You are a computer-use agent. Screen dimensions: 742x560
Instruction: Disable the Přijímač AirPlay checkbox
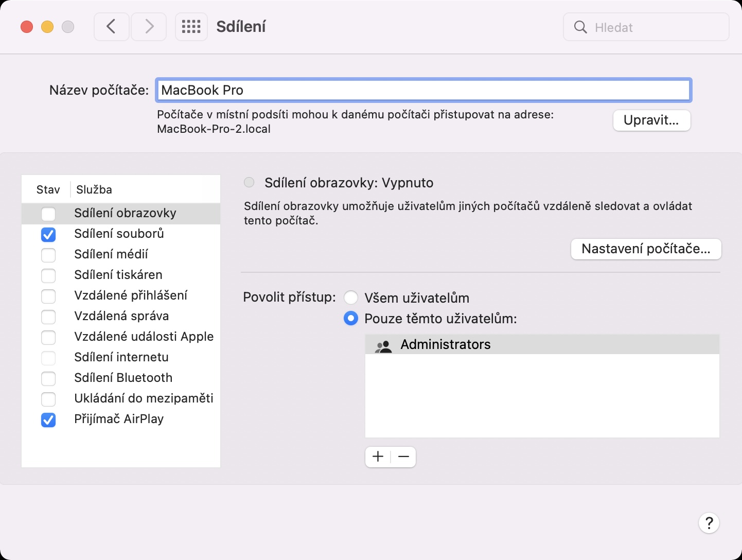[x=48, y=419]
